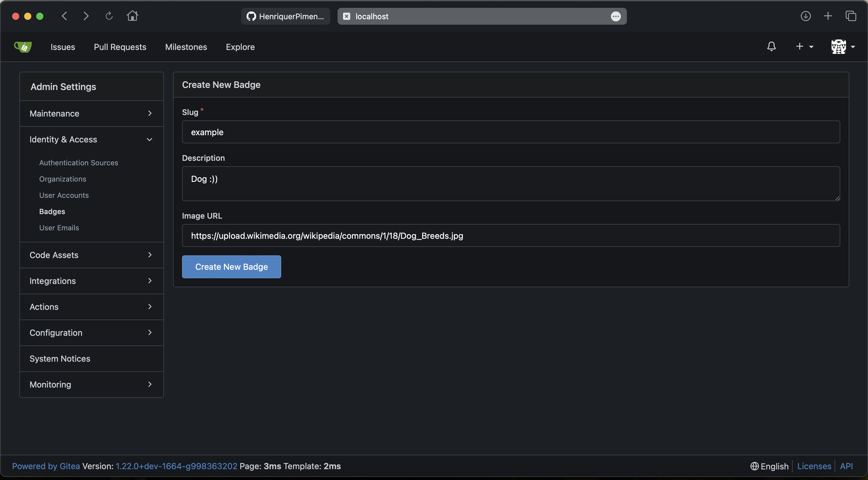Expand the Actions section
The image size is (868, 480).
point(92,307)
